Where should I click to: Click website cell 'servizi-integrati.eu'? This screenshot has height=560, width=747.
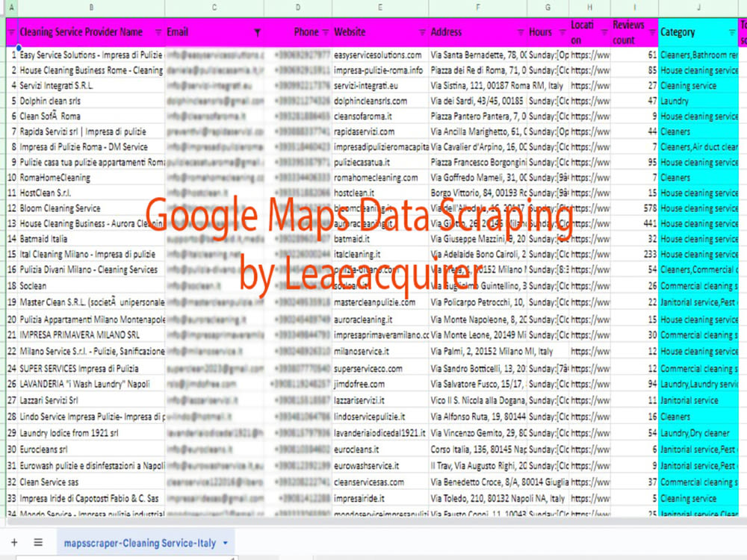[380, 86]
